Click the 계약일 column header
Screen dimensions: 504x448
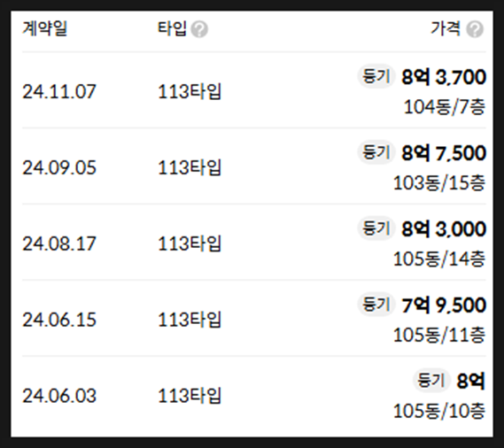coord(44,28)
